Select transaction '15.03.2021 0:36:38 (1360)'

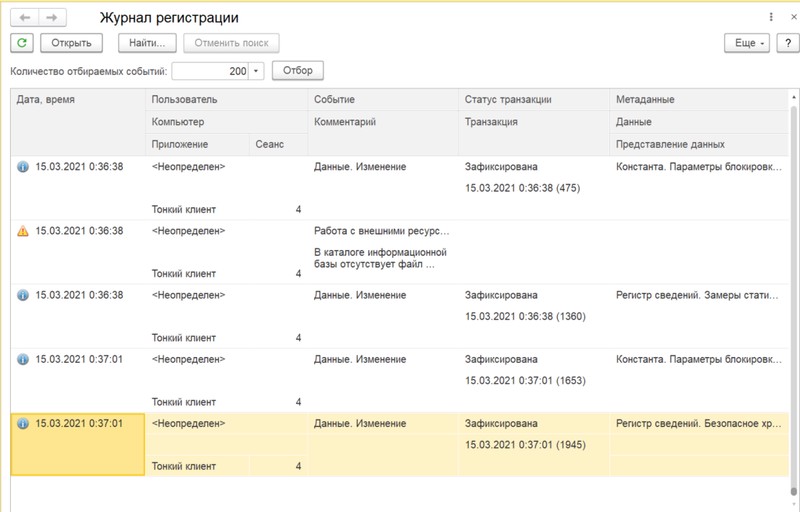pyautogui.click(x=525, y=317)
